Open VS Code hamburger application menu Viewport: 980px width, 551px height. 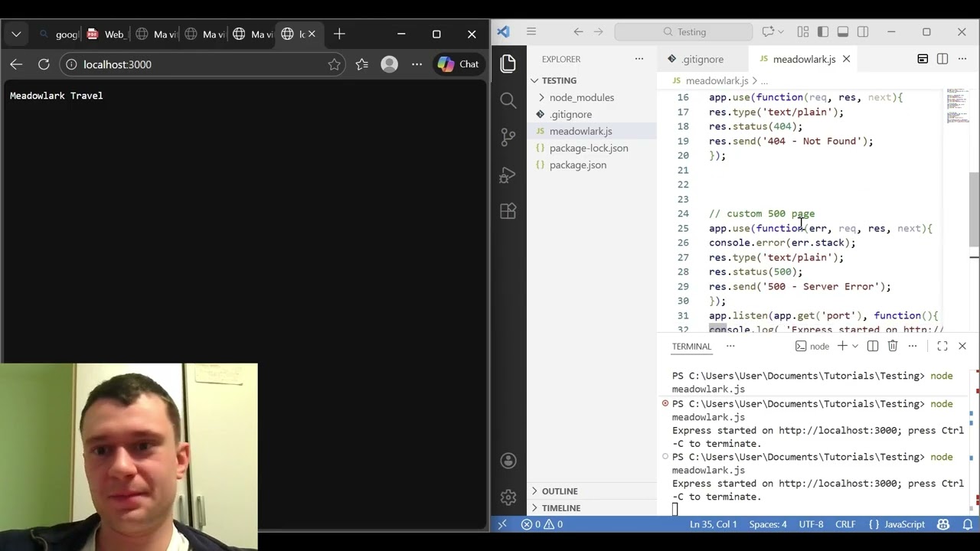click(531, 31)
